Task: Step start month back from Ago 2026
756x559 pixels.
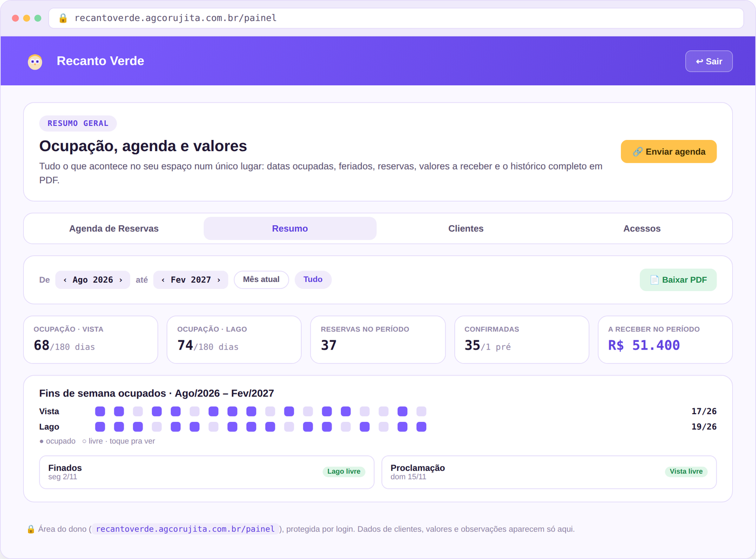Action: 65,280
